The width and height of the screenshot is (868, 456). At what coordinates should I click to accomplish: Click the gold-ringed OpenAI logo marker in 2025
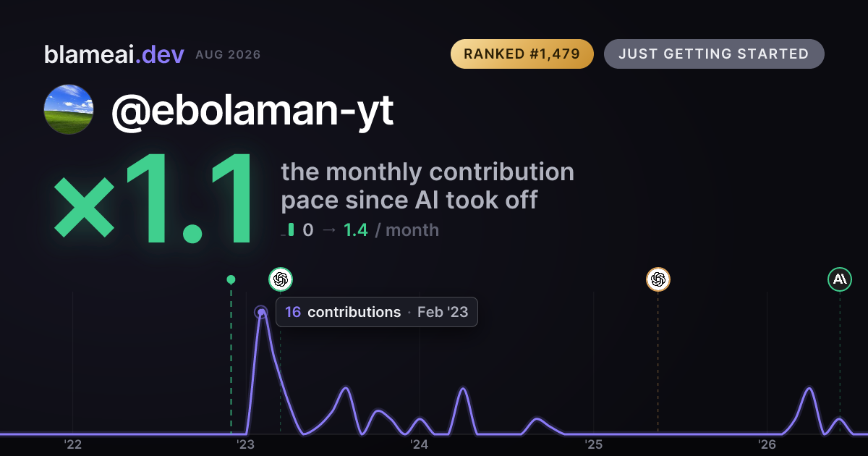[x=658, y=279]
